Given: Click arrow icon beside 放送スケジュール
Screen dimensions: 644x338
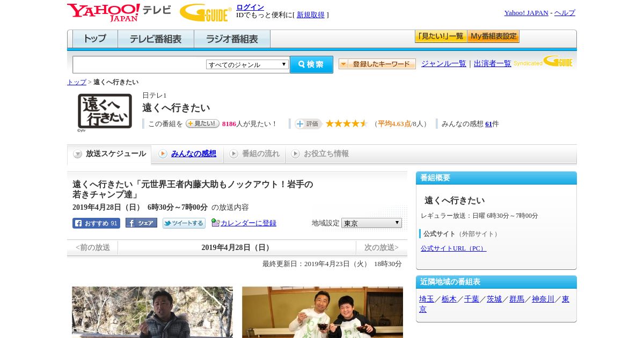Looking at the screenshot, I should coord(78,154).
